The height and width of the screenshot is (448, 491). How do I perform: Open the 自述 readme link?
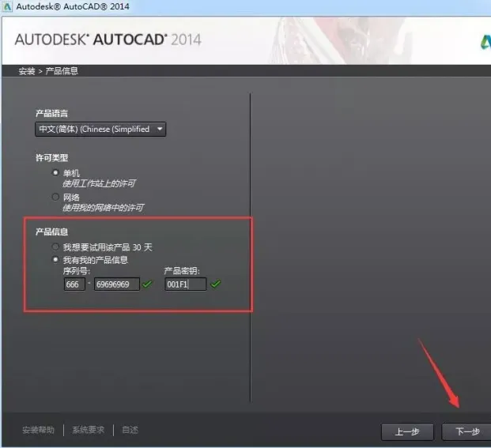(x=130, y=430)
